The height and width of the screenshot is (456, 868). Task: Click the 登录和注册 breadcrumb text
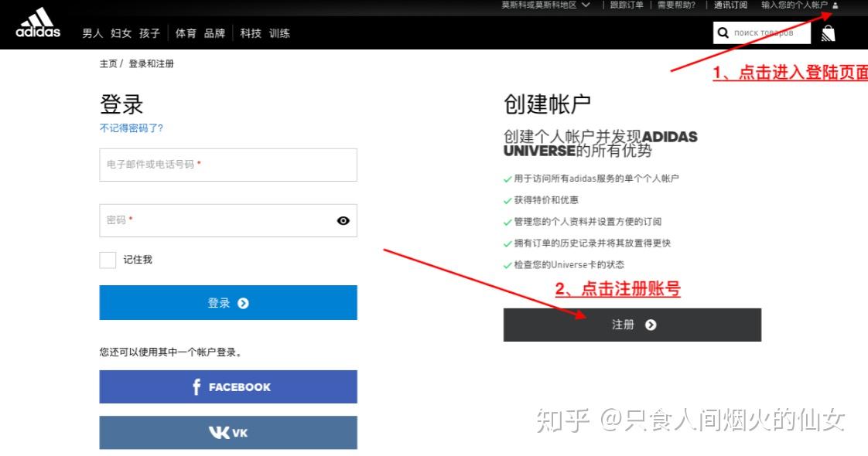[x=151, y=63]
